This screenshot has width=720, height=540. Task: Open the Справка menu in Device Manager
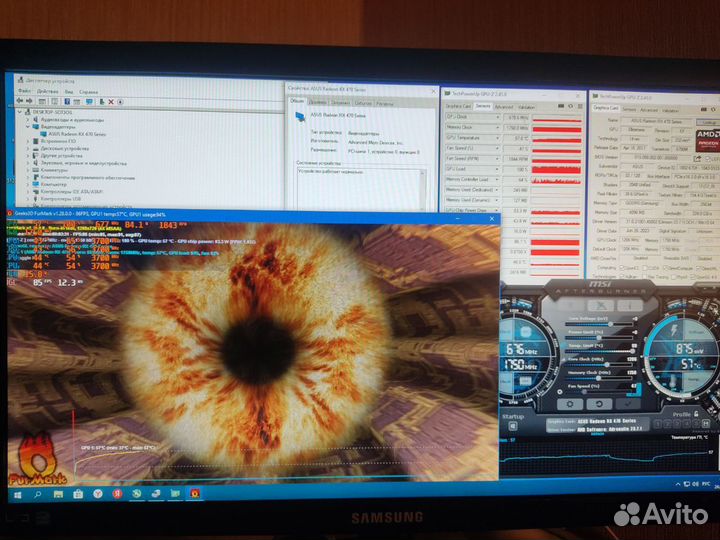tap(89, 92)
